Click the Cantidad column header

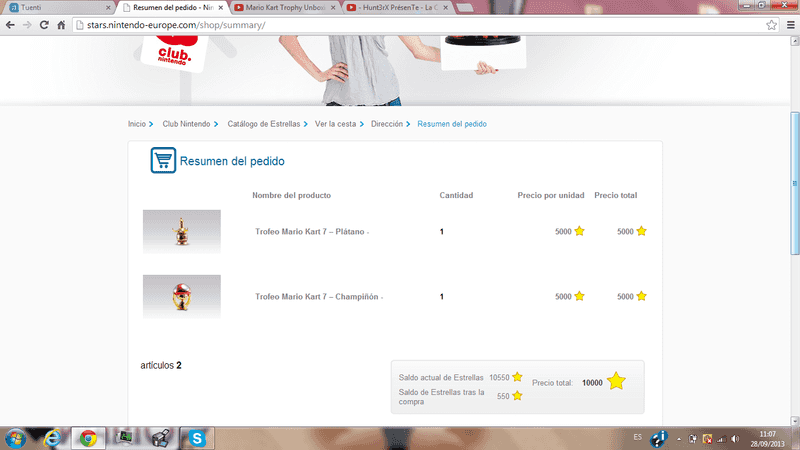click(x=456, y=195)
